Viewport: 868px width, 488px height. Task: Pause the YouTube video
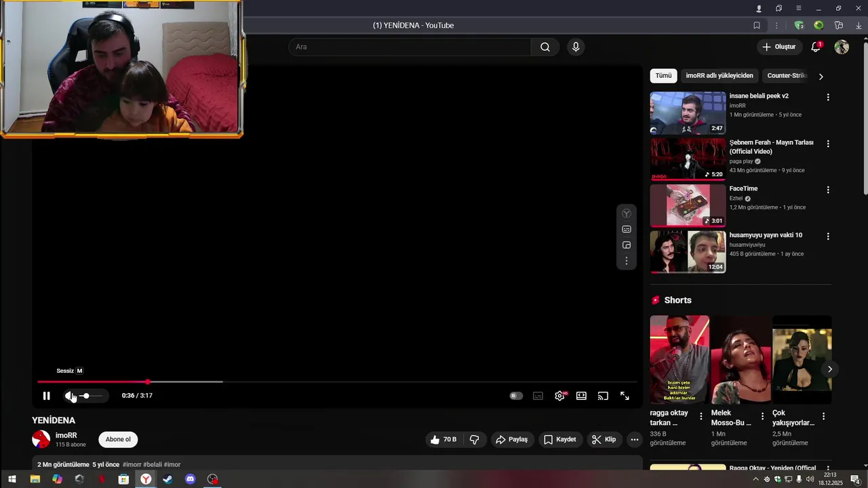(46, 396)
